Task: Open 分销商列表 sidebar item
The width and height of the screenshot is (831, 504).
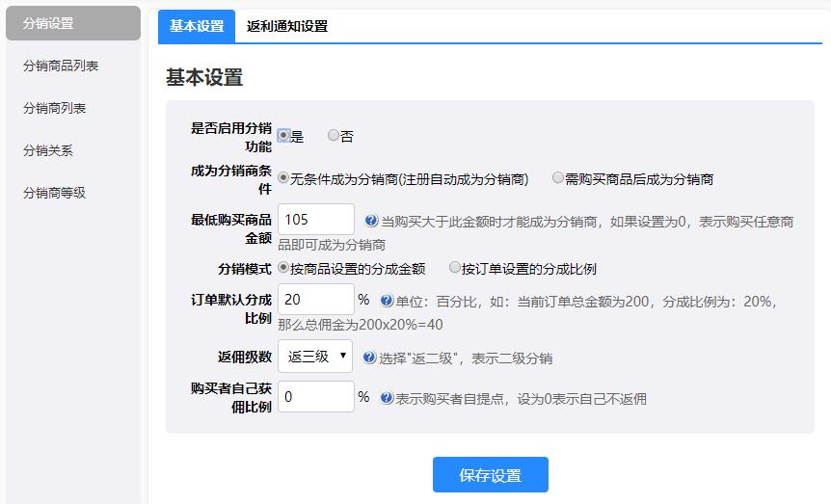Action: [55, 108]
